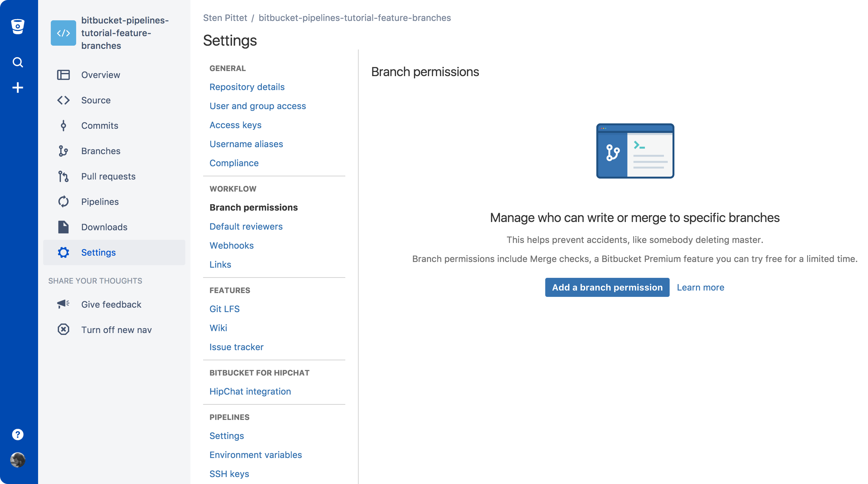Screen dimensions: 868x484
Task: Open Access keys settings
Action: click(x=235, y=125)
